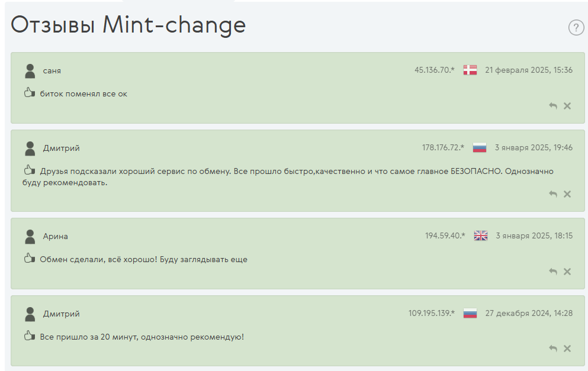Delete the 27 декабря 2024 review

[567, 349]
